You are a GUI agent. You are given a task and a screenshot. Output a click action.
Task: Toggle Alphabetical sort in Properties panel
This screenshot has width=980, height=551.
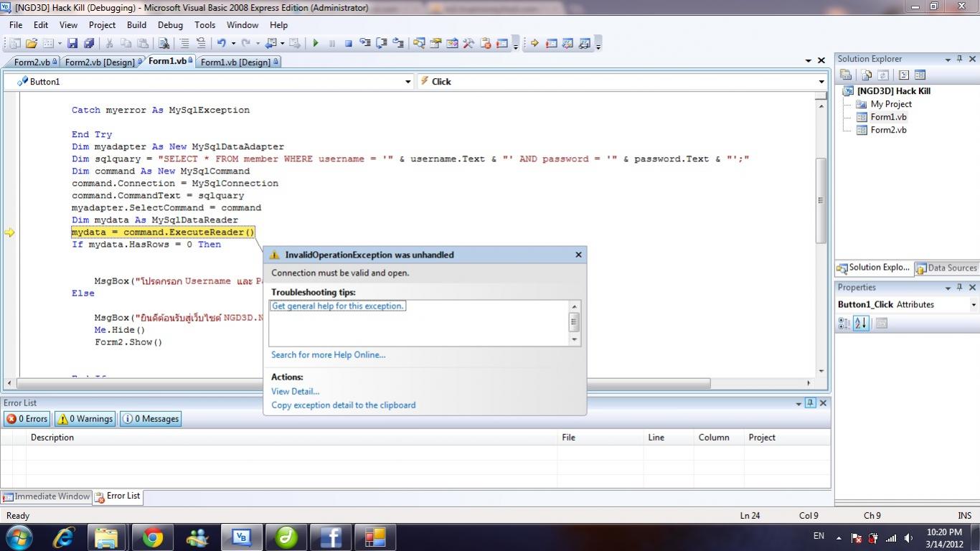861,324
